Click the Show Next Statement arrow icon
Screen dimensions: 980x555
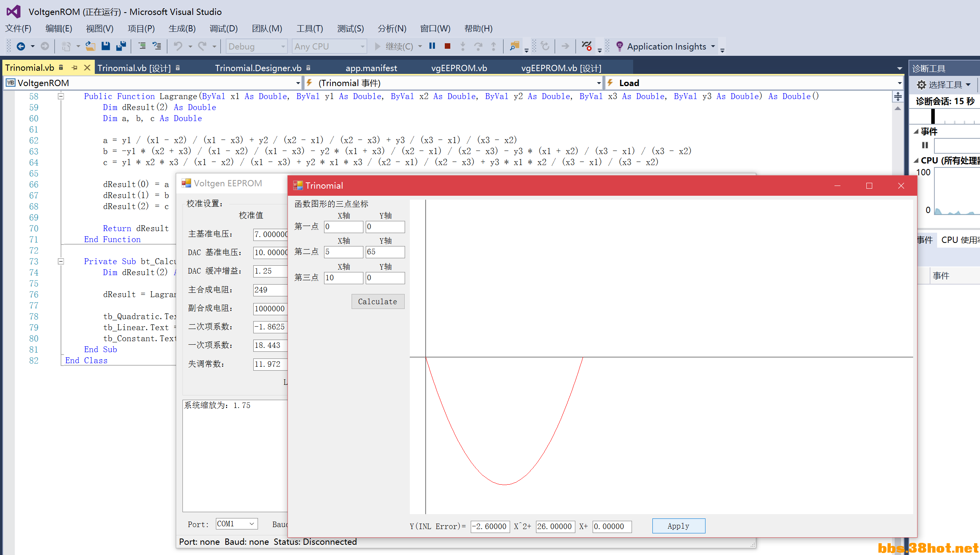(565, 46)
